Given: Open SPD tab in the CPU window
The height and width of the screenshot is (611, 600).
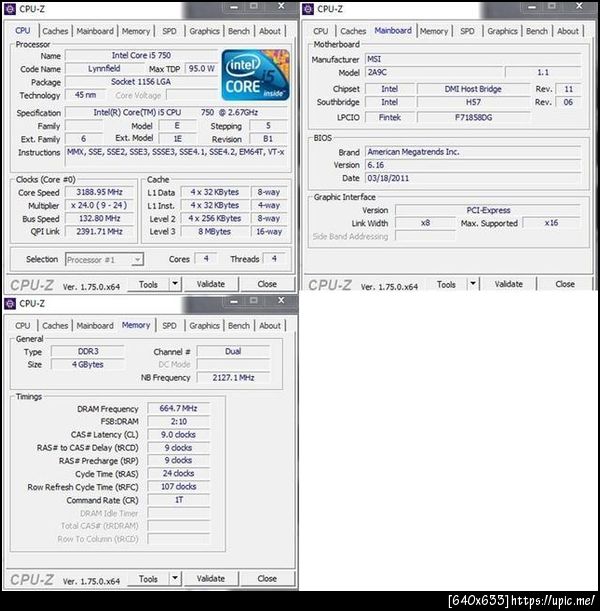Looking at the screenshot, I should pyautogui.click(x=169, y=31).
